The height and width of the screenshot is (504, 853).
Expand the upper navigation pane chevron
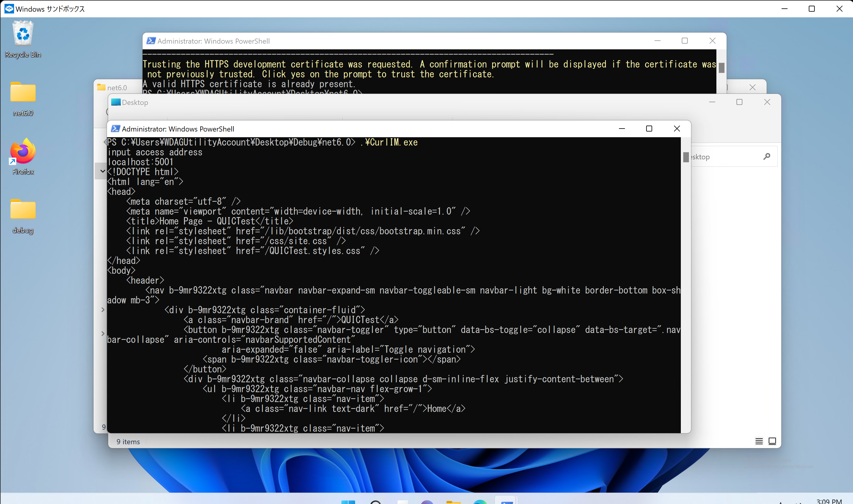pos(103,309)
